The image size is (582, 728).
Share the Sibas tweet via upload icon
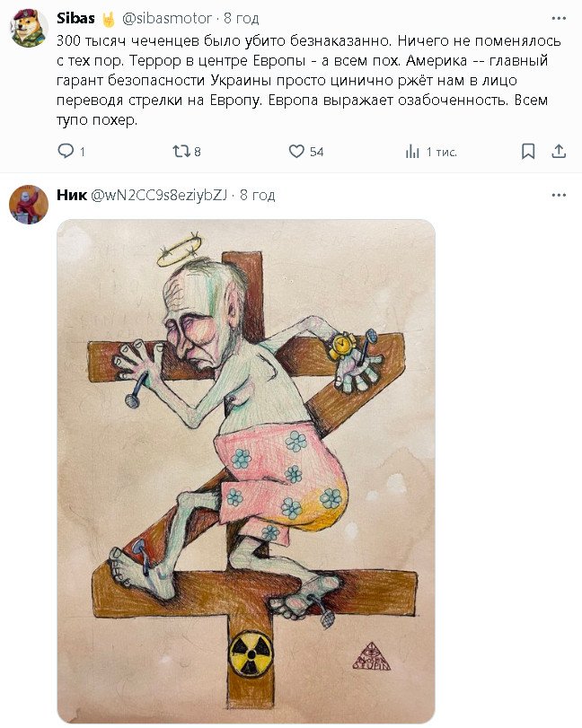pos(558,151)
